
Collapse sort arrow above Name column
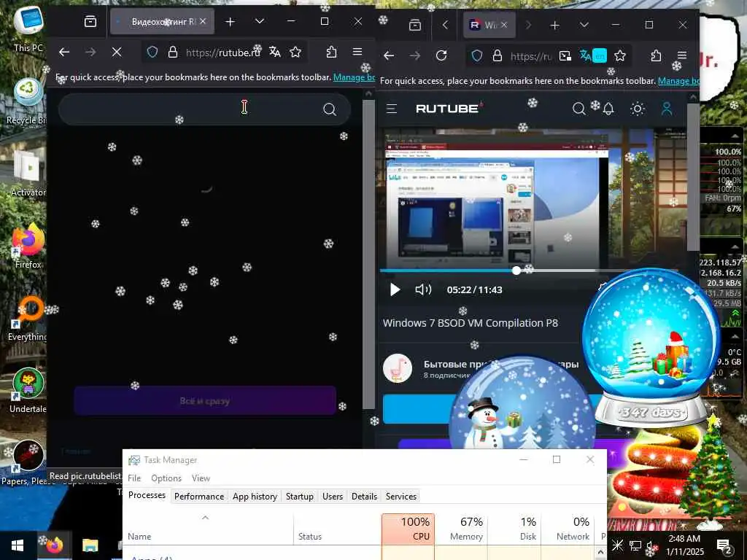click(205, 518)
